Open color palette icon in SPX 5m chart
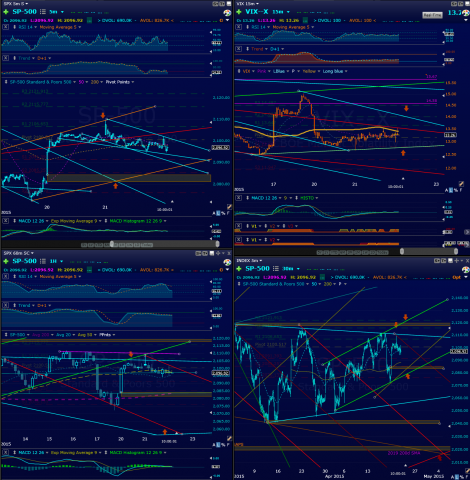The height and width of the screenshot is (480, 470). click(x=227, y=13)
